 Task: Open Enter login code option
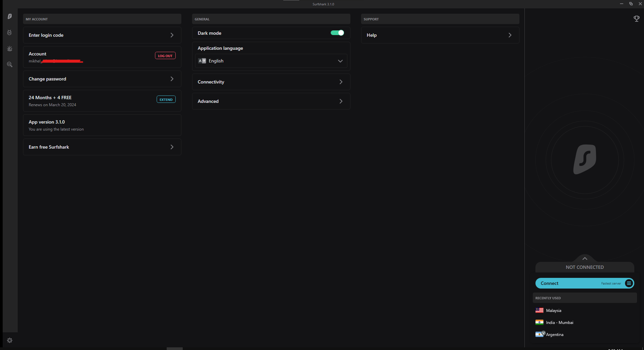point(102,35)
